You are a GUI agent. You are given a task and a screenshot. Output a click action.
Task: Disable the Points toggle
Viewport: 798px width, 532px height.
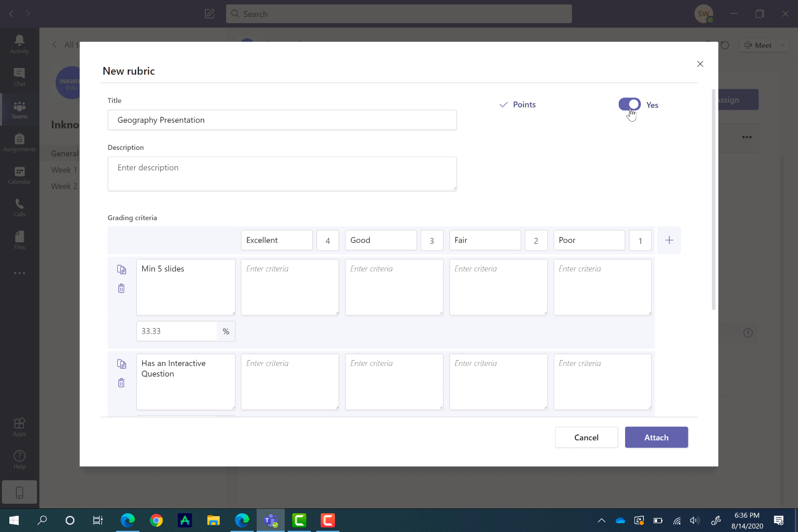click(x=629, y=104)
